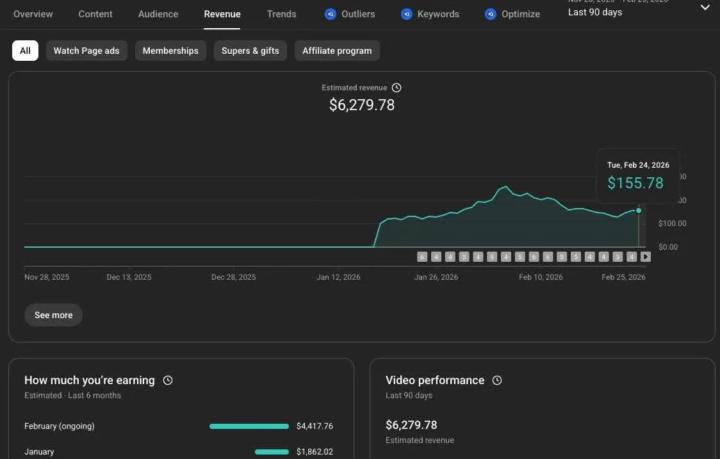Click the Outliers extension icon
The image size is (720, 459).
330,14
